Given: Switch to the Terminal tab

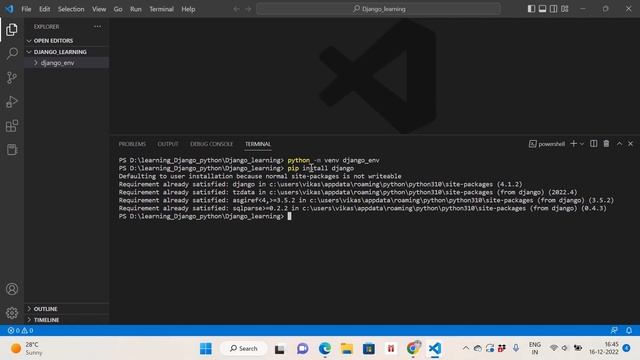Looking at the screenshot, I should click(x=258, y=144).
